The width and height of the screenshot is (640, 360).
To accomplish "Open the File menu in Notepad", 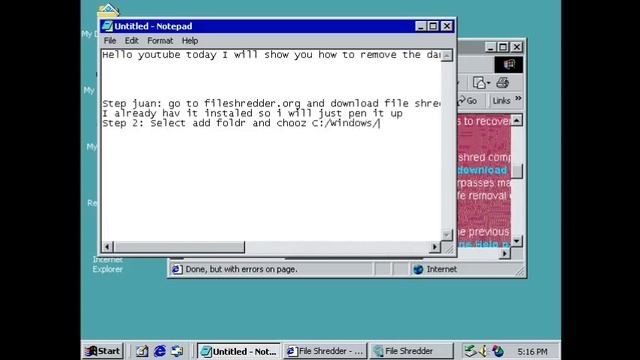I will coord(110,41).
